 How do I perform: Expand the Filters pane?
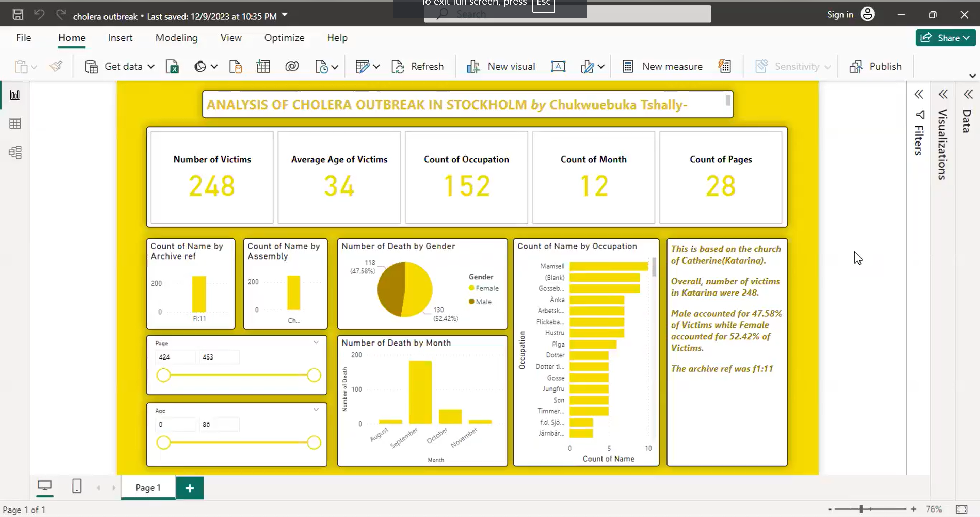(x=919, y=94)
